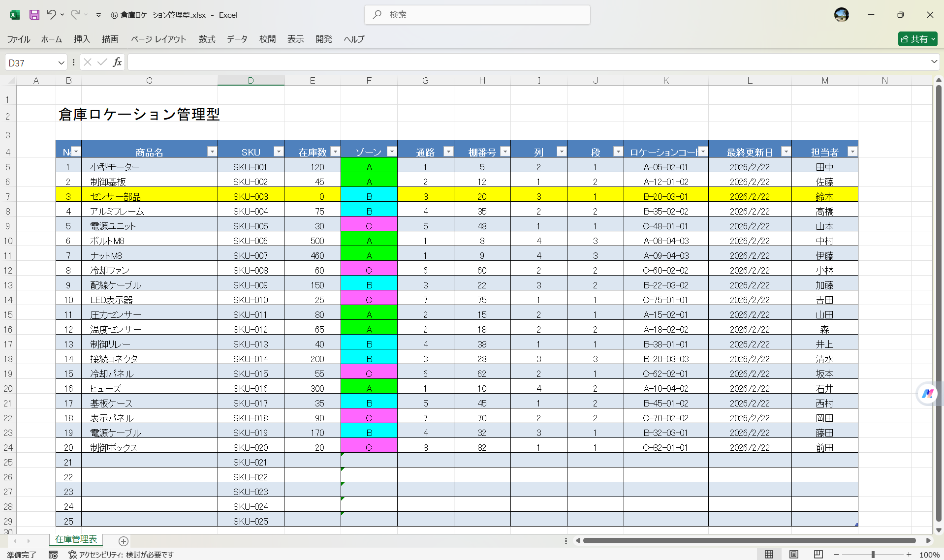Viewport: 944px width, 560px height.
Task: Click the Insert Function (fx) icon
Action: [x=117, y=62]
